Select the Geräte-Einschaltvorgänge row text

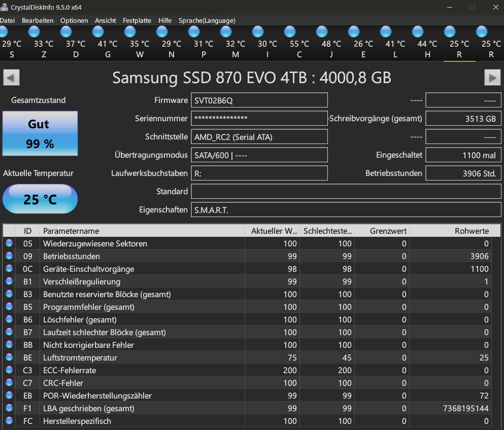pos(89,269)
